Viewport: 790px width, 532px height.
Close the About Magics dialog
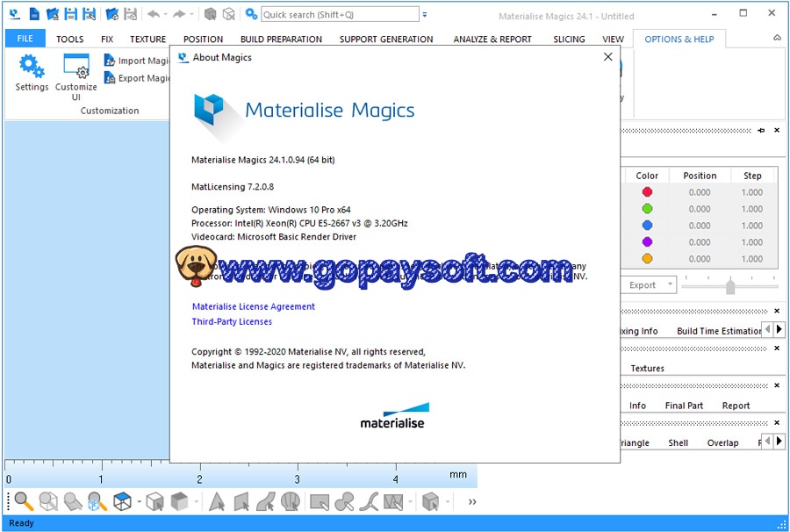pos(608,57)
